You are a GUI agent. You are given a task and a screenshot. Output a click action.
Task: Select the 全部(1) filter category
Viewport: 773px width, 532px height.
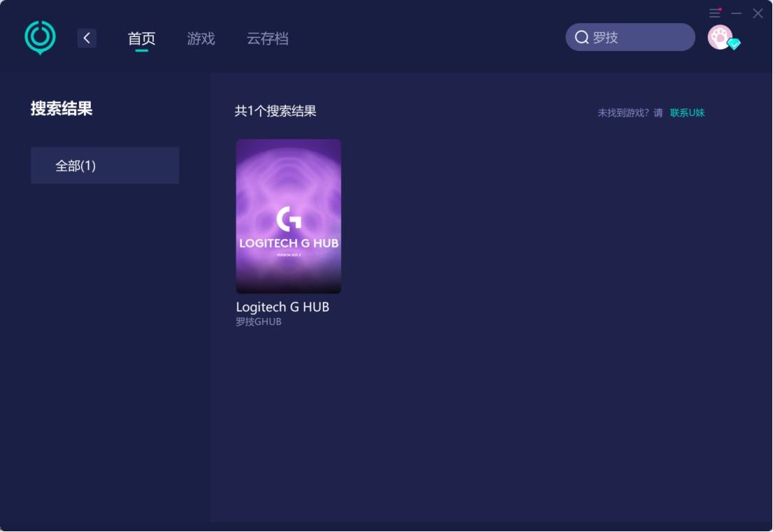click(105, 165)
